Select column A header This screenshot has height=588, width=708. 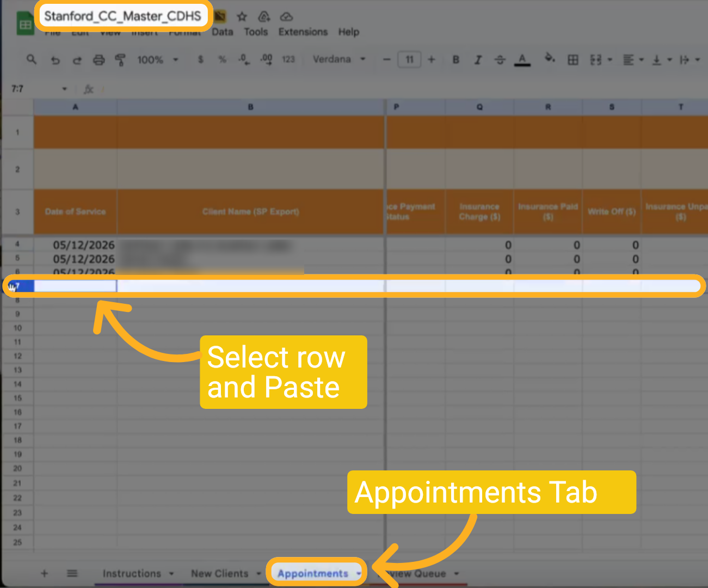click(x=75, y=107)
